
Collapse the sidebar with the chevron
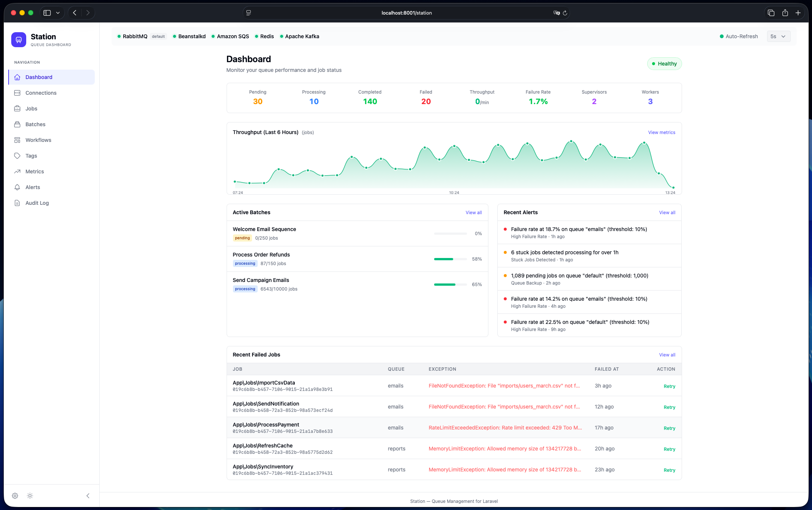[x=88, y=496]
